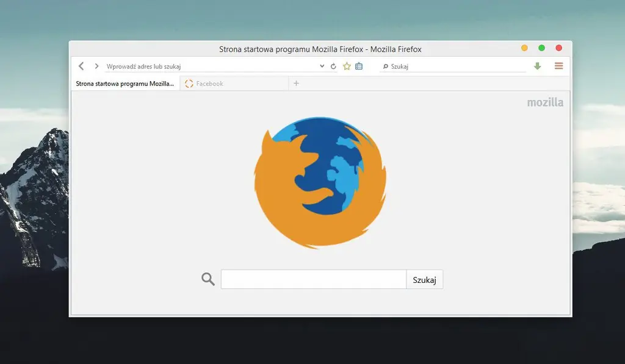Click the window title bar text

[320, 49]
